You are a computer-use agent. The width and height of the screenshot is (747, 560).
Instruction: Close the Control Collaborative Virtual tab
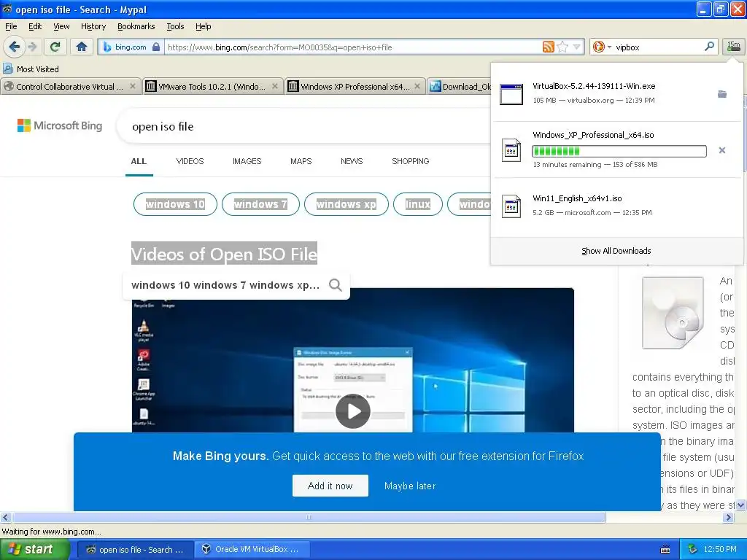(x=133, y=86)
